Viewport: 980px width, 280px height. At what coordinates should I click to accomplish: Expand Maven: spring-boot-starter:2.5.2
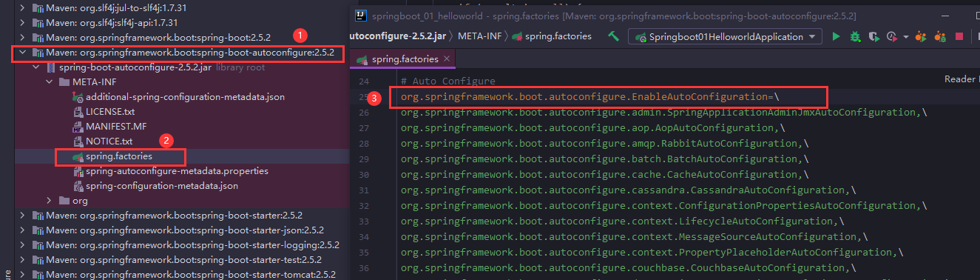(x=22, y=216)
